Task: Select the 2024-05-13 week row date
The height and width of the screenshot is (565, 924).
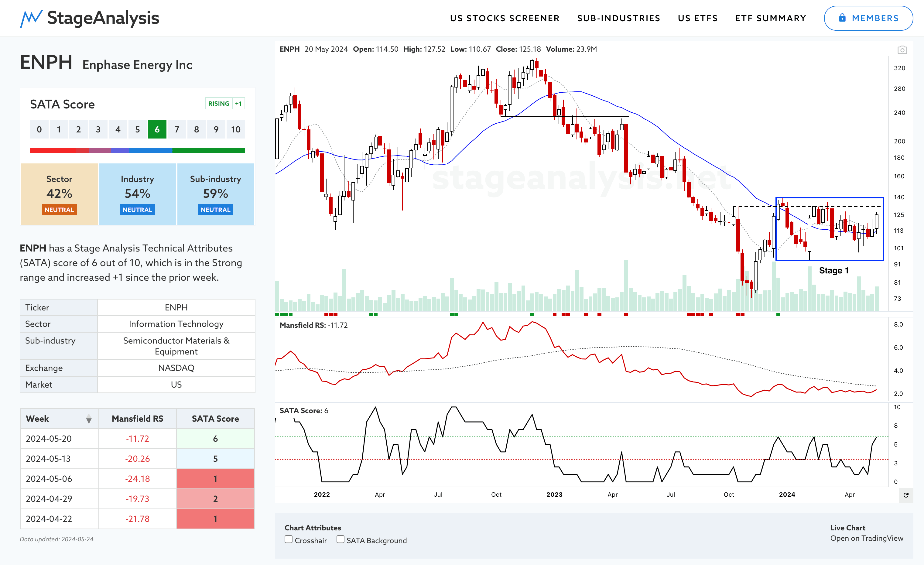Action: click(48, 458)
